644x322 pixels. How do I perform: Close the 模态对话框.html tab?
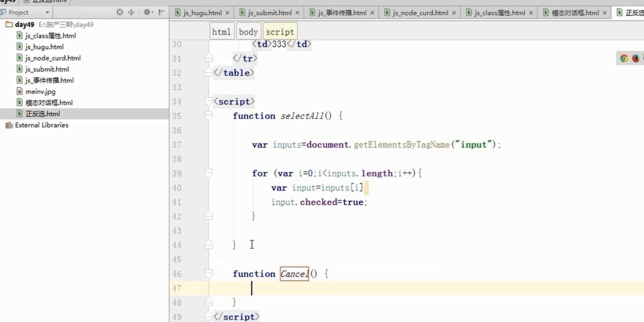(x=605, y=13)
